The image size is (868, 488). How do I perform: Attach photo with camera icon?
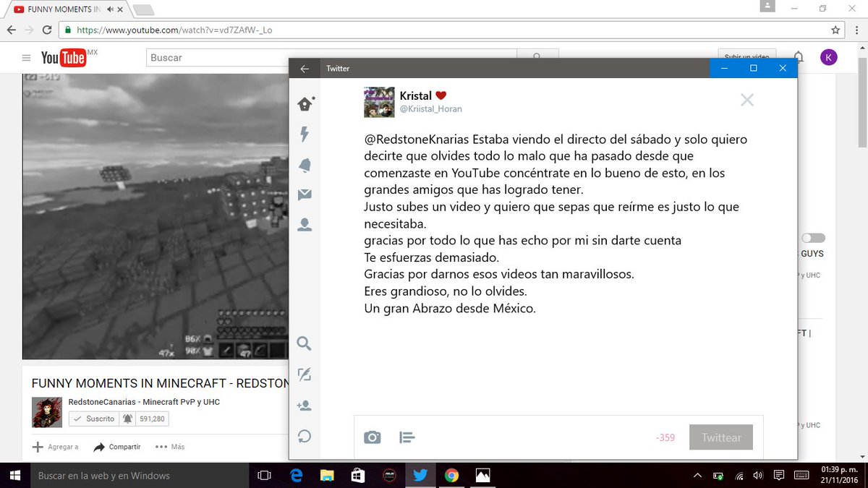click(373, 437)
